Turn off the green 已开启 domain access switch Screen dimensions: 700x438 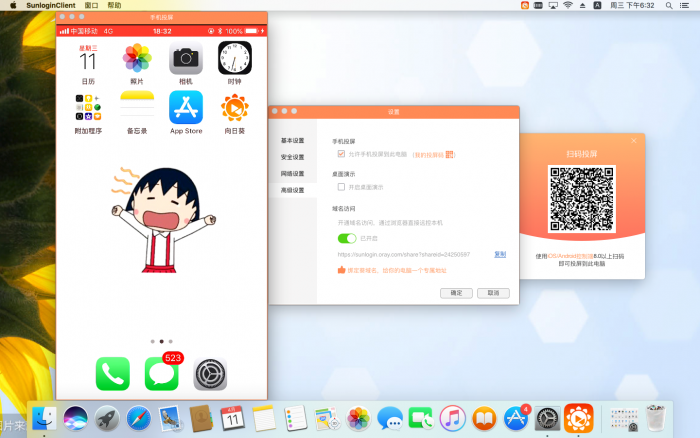347,239
